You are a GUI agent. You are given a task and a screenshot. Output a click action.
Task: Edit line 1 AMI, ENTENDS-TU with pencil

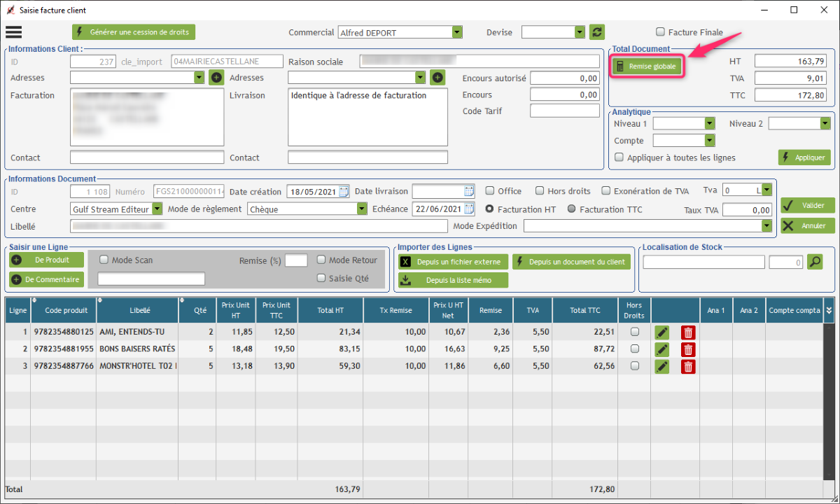(x=662, y=332)
